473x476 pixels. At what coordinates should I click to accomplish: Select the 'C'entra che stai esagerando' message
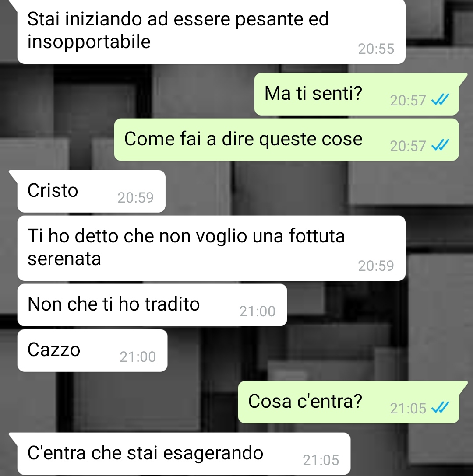point(184,454)
